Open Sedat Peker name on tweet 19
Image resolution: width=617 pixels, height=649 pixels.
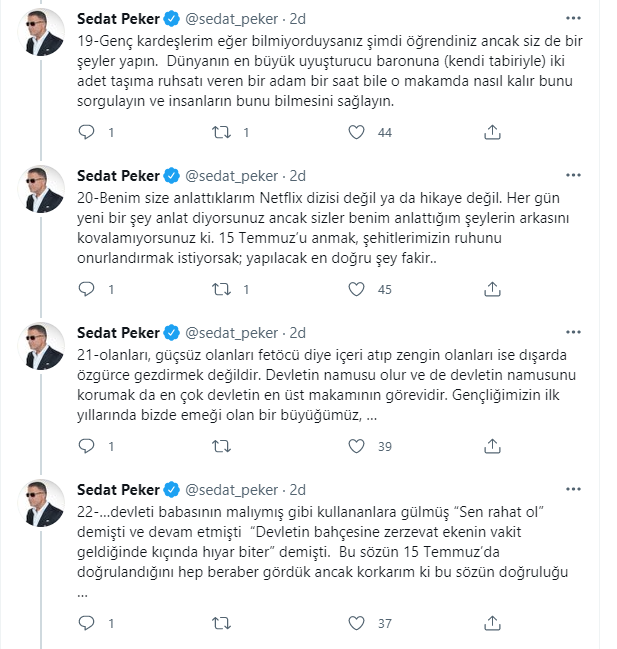point(118,19)
